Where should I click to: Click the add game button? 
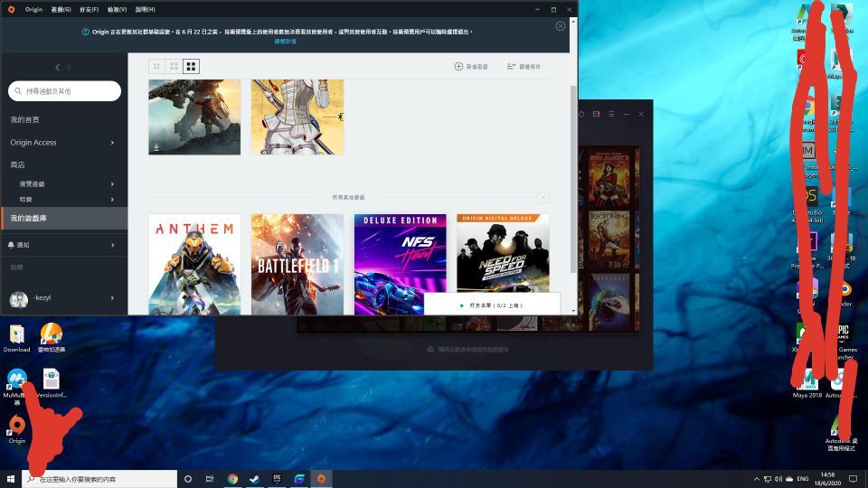(471, 66)
